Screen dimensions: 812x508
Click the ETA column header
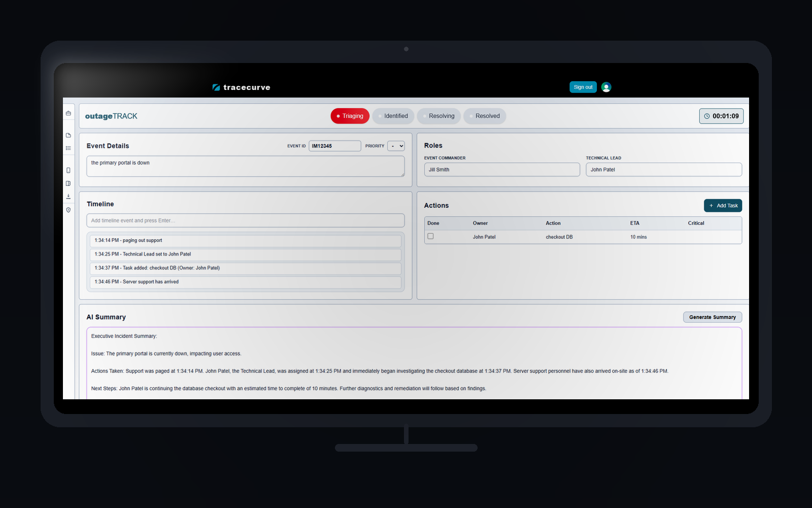pyautogui.click(x=634, y=224)
